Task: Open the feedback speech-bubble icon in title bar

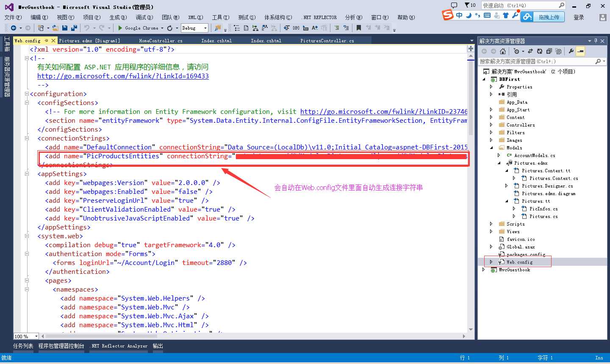Action: (454, 6)
